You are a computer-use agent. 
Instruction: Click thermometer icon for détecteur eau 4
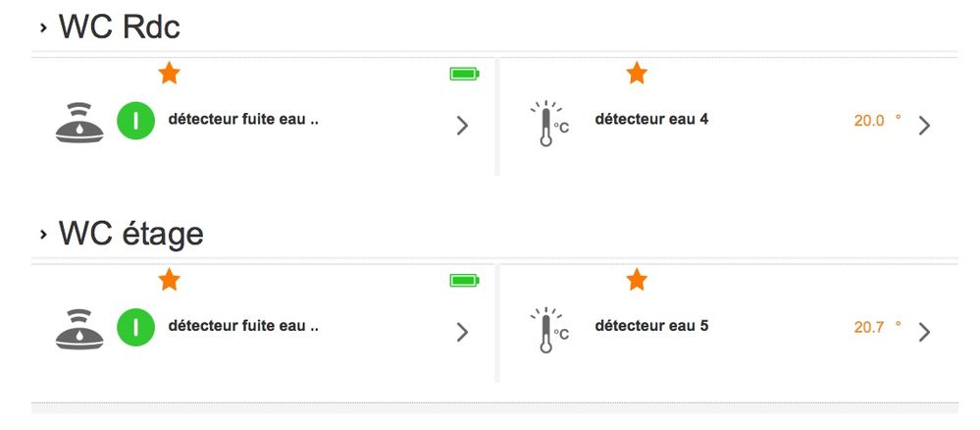pos(548,124)
